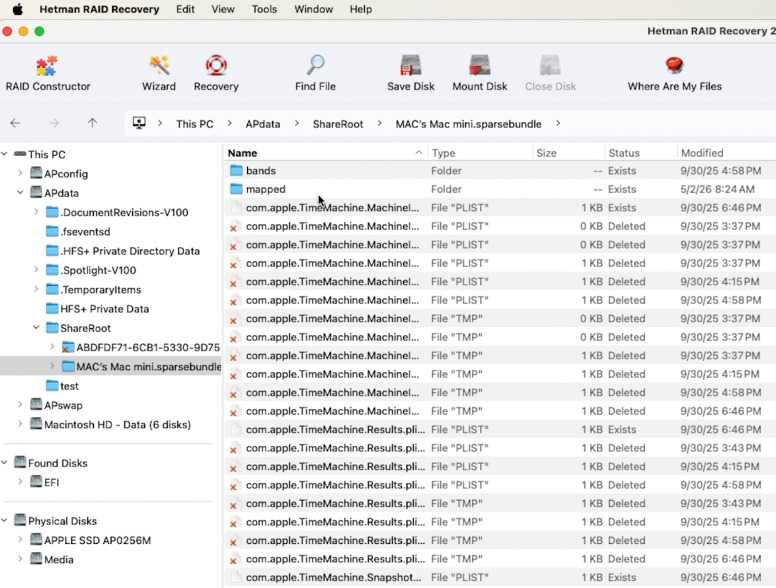The height and width of the screenshot is (588, 776).
Task: Open the RAID Constructor tool
Action: 48,73
